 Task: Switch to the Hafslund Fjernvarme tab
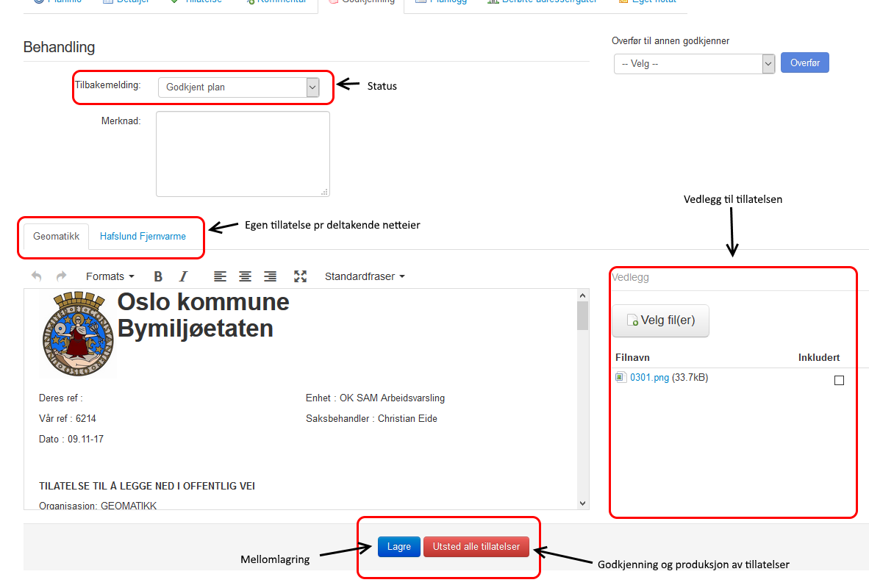tap(143, 236)
